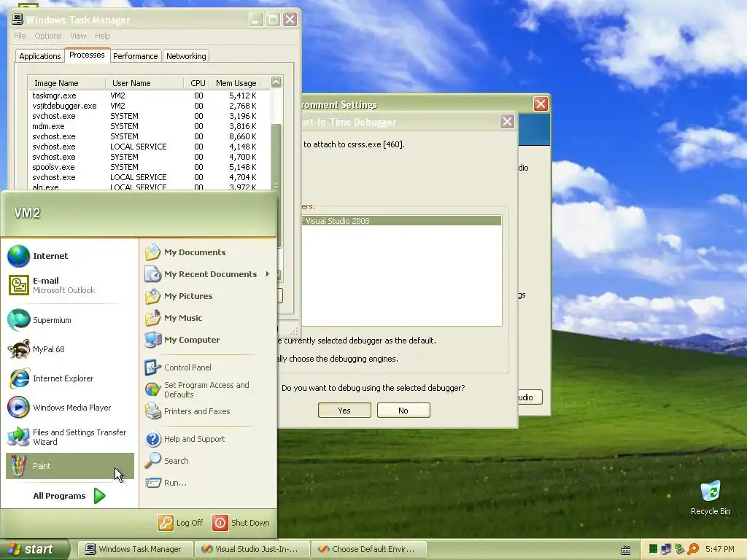Open File menu in Task Manager
747x560 pixels.
pos(20,36)
